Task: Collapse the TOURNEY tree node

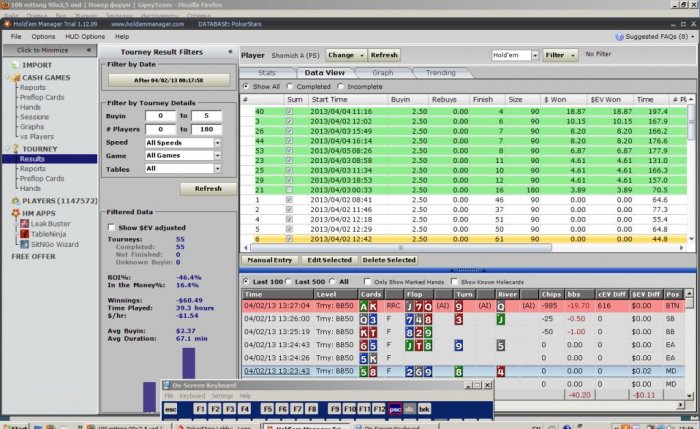Action: pyautogui.click(x=7, y=149)
